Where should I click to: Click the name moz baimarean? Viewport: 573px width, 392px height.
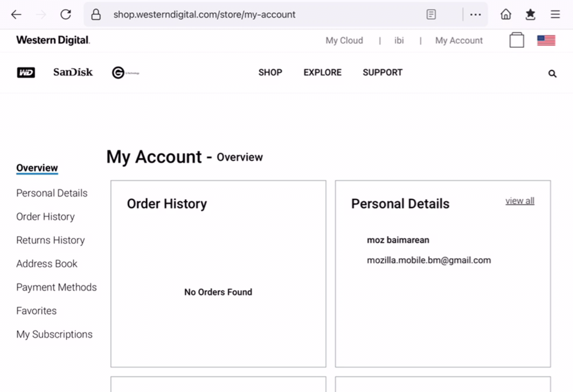[398, 240]
